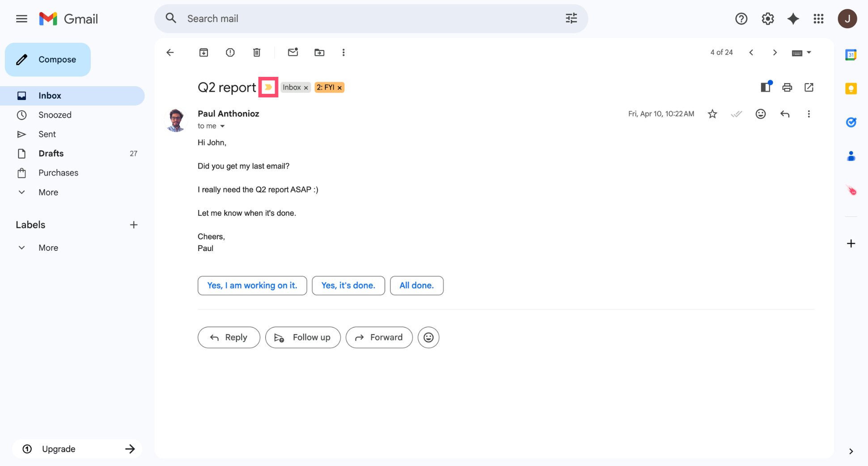Hide the side panel chevron
Screen dimensions: 868x466
[x=851, y=451]
